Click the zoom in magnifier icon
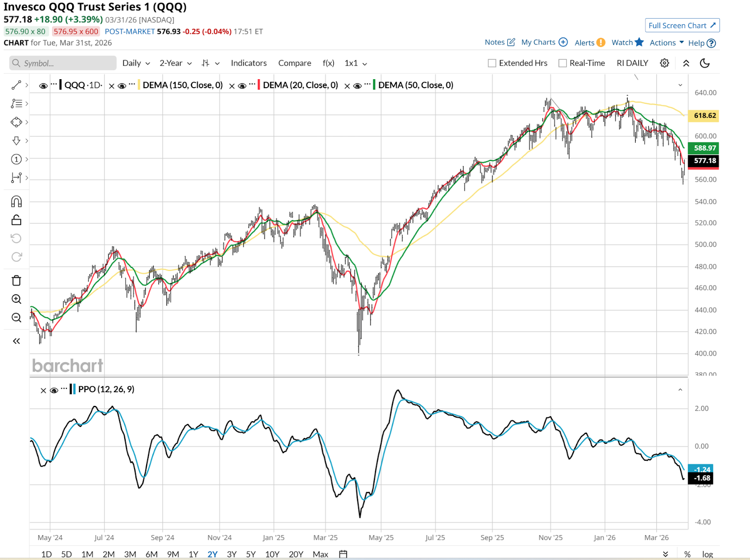750x560 pixels. point(16,299)
